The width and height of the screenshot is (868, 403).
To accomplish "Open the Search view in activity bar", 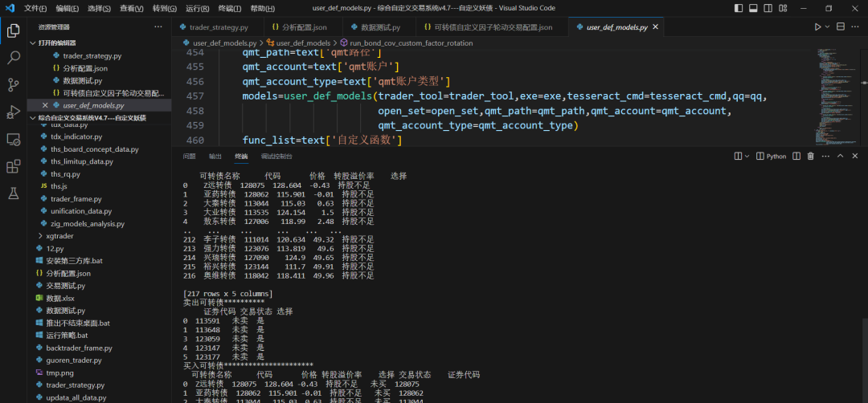I will click(x=14, y=58).
